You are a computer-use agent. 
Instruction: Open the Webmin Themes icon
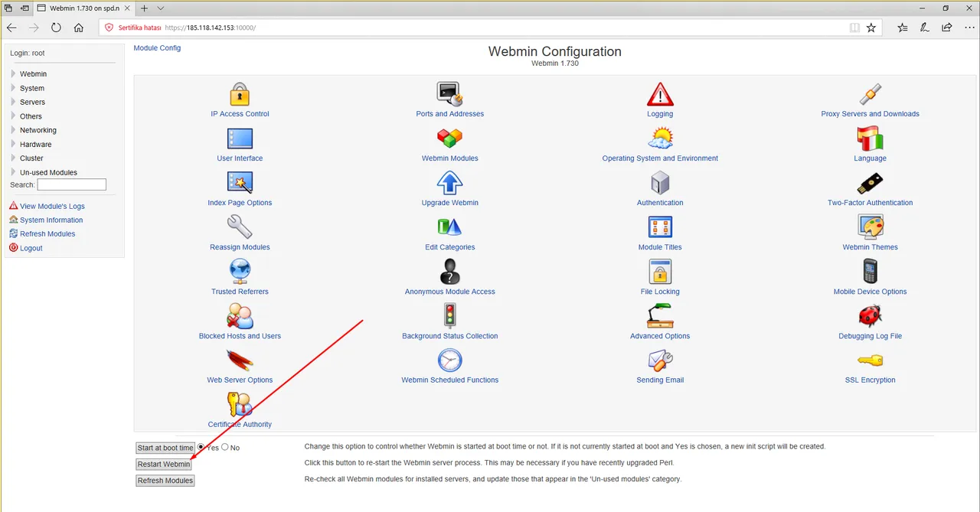click(871, 227)
